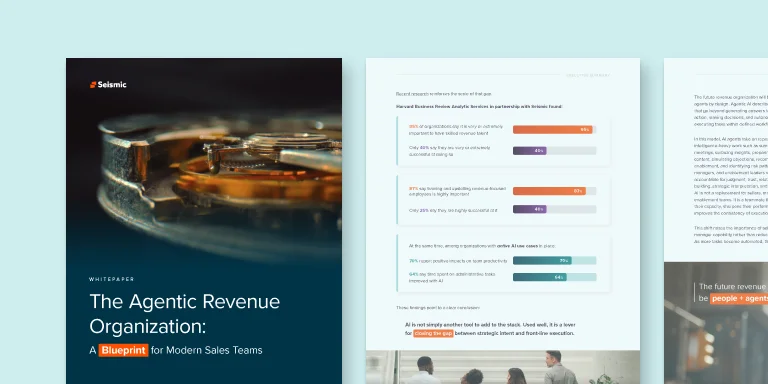Open the whitepaper cover page thumbnail

(x=204, y=221)
